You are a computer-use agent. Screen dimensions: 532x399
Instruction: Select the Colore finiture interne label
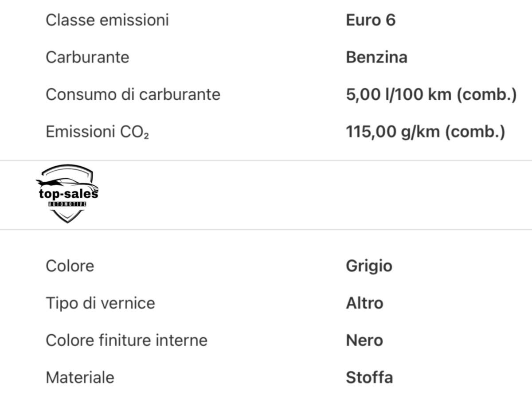click(x=126, y=340)
